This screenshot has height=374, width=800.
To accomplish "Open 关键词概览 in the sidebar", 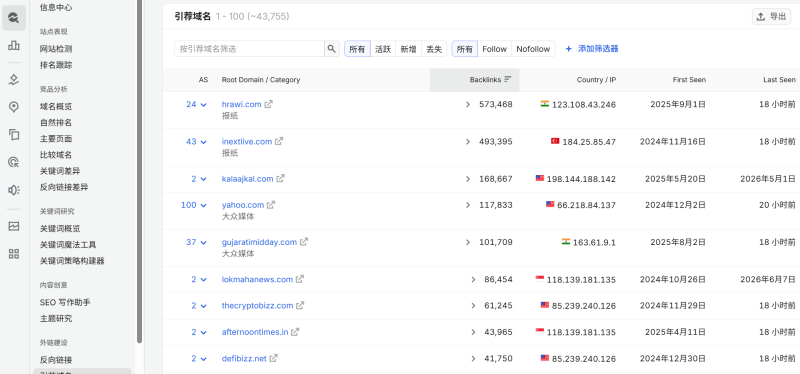I will pos(60,228).
